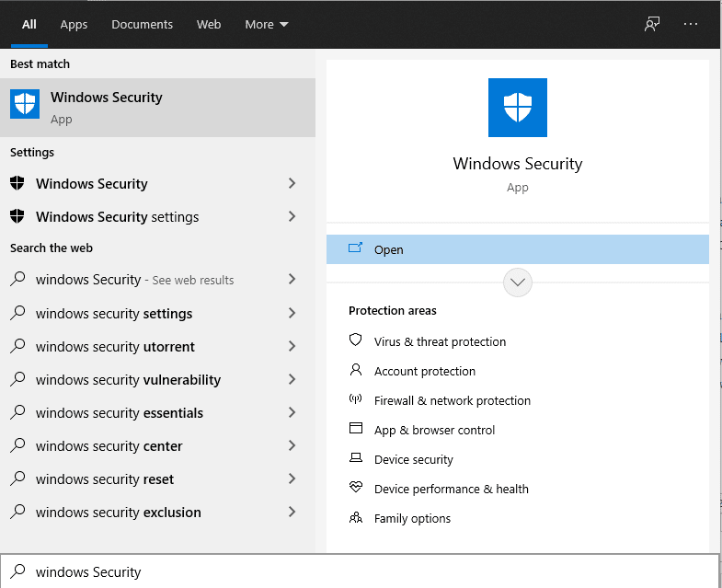Viewport: 722px width, 588px height.
Task: Click the Firewall & network protection antenna icon
Action: [x=355, y=398]
